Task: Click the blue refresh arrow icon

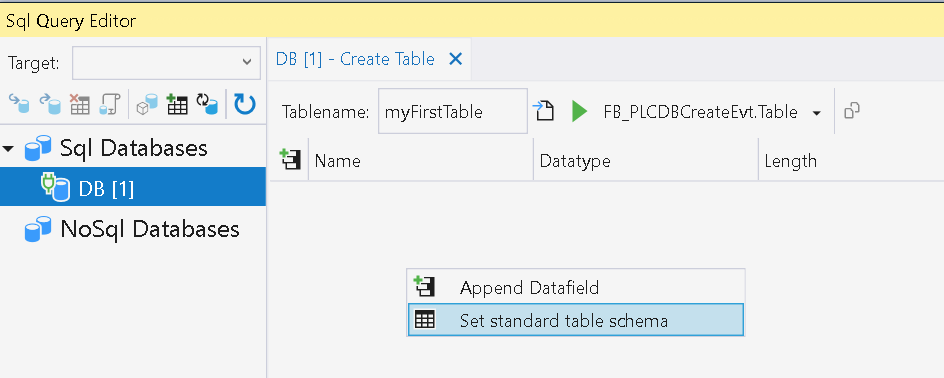Action: (244, 104)
